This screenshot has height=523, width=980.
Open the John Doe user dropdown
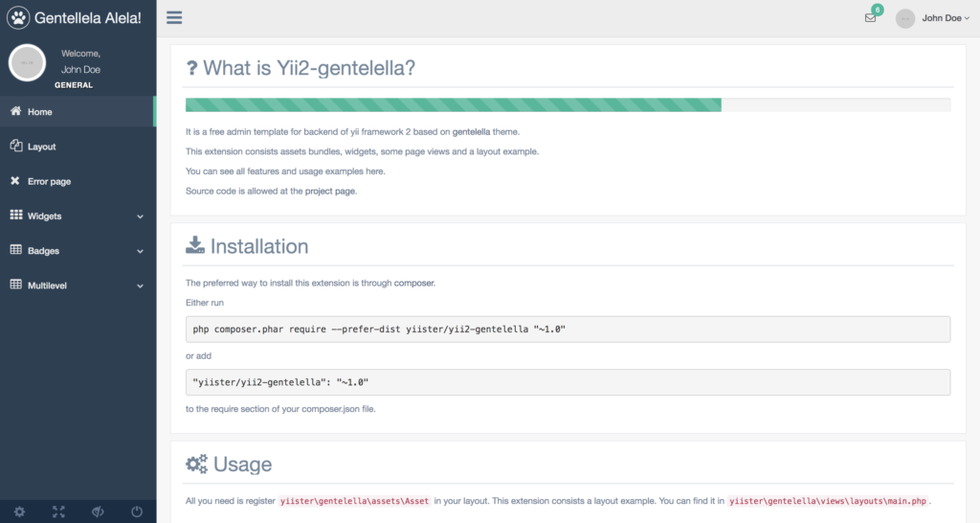click(x=943, y=18)
